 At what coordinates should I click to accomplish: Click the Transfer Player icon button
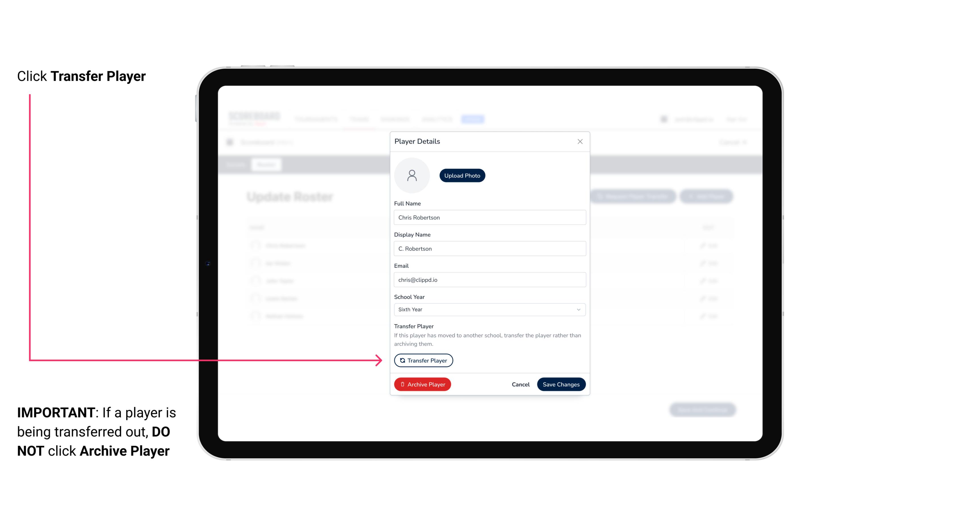pos(423,360)
